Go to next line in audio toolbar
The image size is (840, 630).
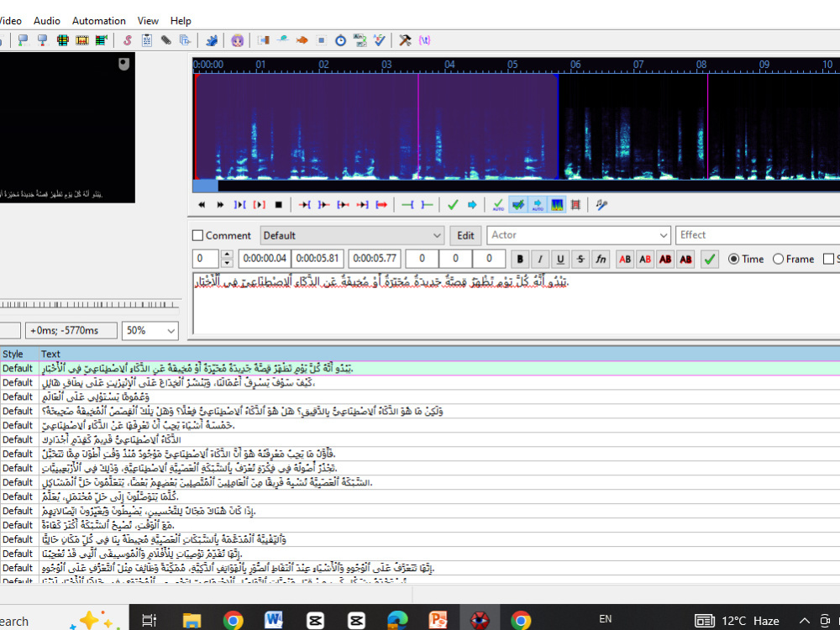[220, 205]
